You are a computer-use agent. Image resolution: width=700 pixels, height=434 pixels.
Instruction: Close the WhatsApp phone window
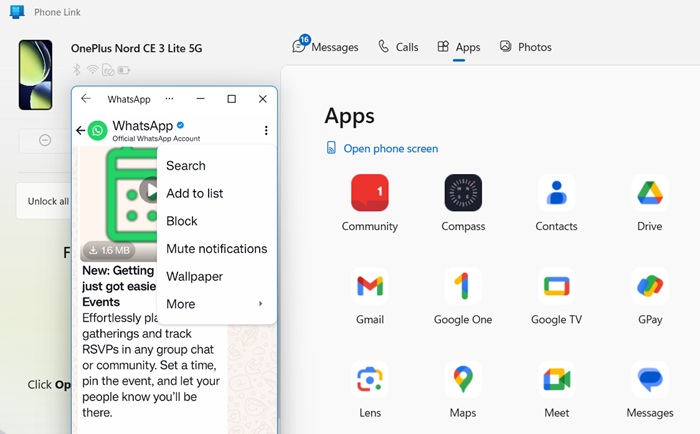(x=262, y=99)
